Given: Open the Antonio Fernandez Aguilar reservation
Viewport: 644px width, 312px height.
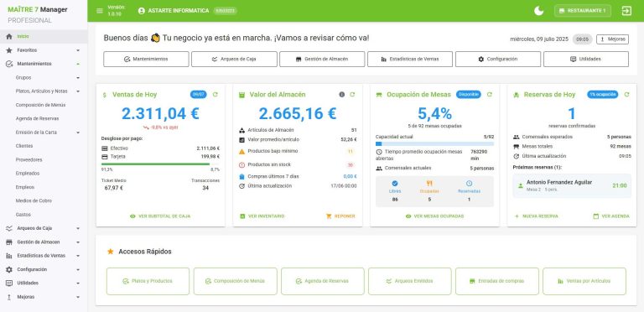Looking at the screenshot, I should (x=572, y=185).
